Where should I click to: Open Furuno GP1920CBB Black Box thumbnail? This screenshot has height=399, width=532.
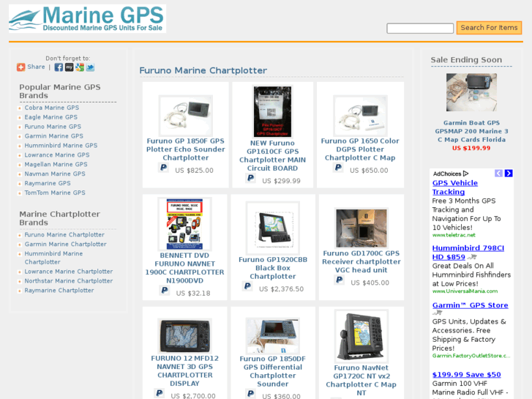pyautogui.click(x=273, y=228)
